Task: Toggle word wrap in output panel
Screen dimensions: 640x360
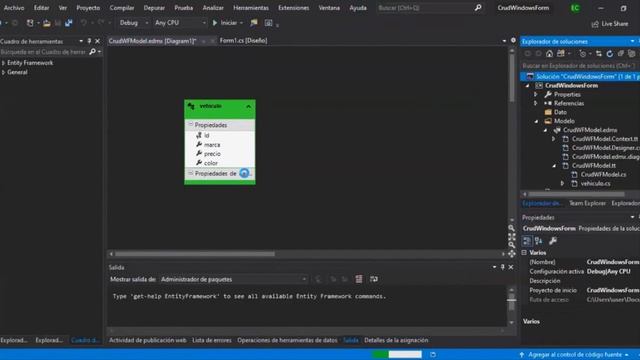Action: coord(373,279)
